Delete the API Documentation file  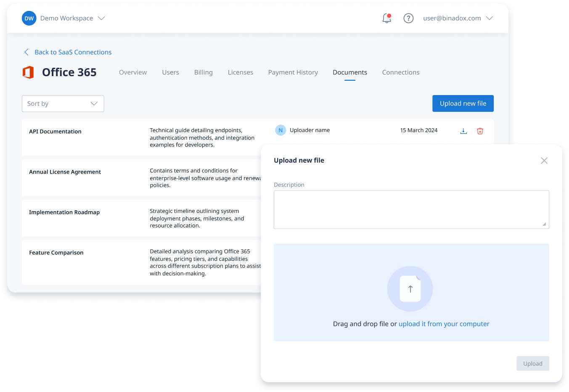[x=480, y=131]
